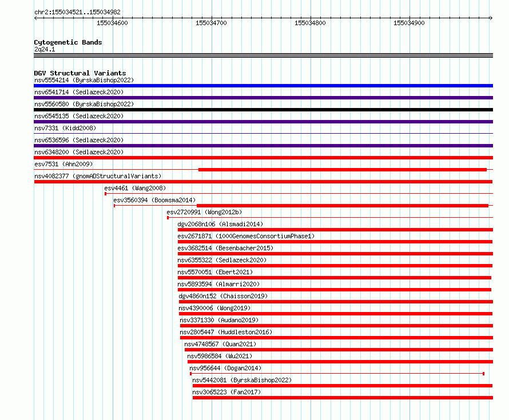This screenshot has height=420, width=509.
Task: Click the thick red bar of esv7531
Action: (343, 170)
